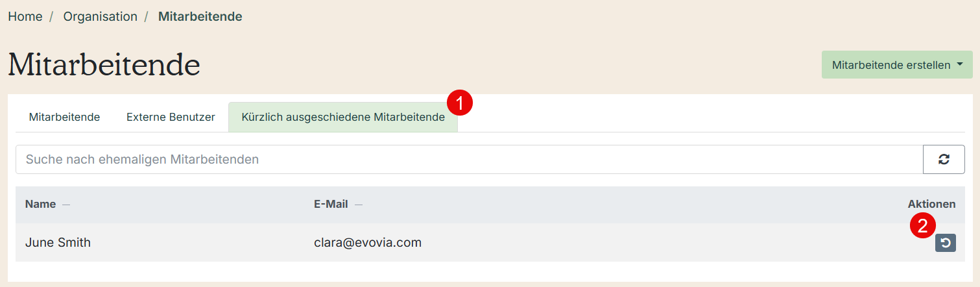Screen dimensions: 980x287
Task: Click the sort indicator next to Name
Action: 66,205
